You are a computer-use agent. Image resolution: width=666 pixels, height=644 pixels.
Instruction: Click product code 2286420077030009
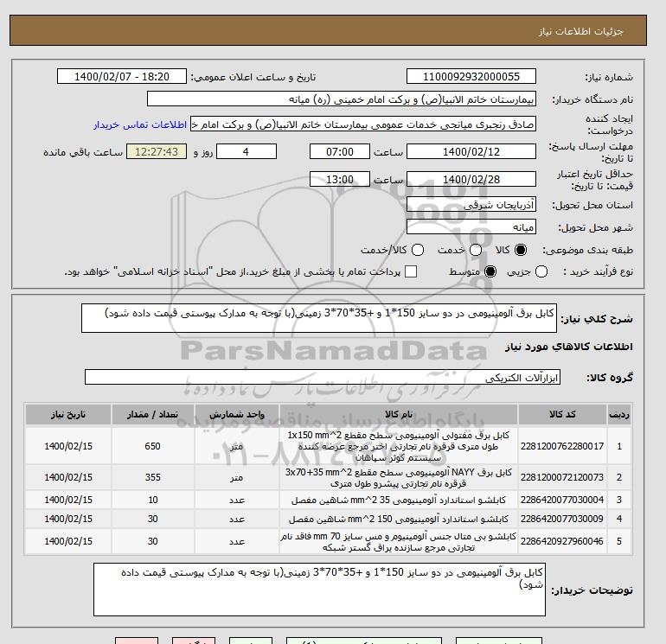point(562,519)
